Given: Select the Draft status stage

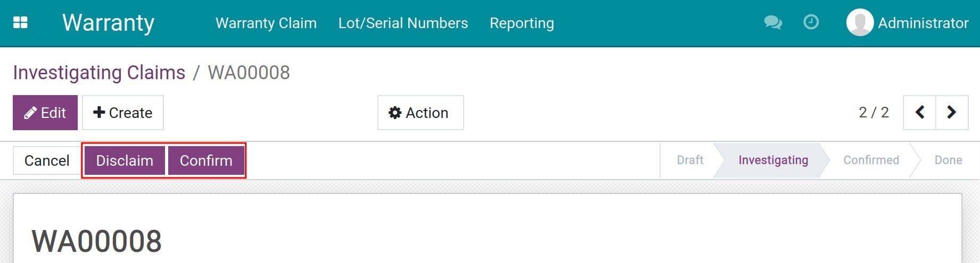Looking at the screenshot, I should (690, 160).
